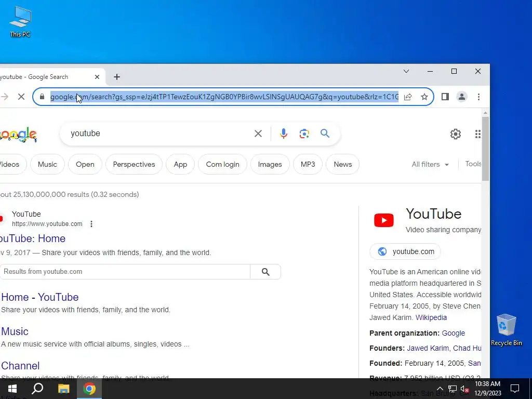Click the scrollbar up arrow
Screen dimensions: 532x399
tap(485, 112)
